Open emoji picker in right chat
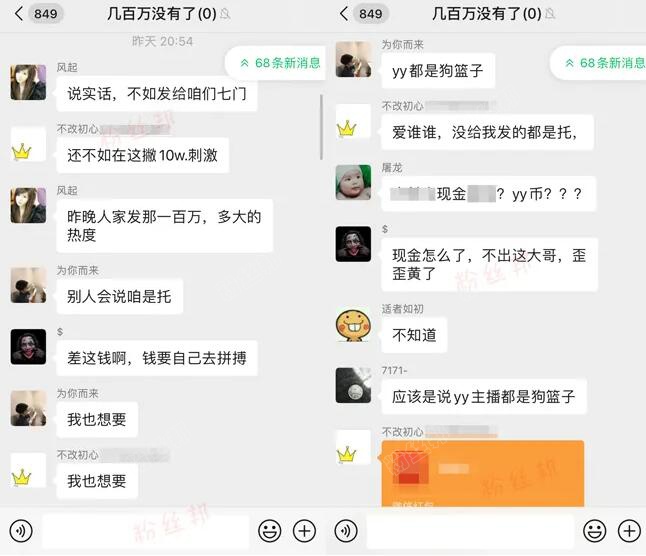 (x=595, y=531)
